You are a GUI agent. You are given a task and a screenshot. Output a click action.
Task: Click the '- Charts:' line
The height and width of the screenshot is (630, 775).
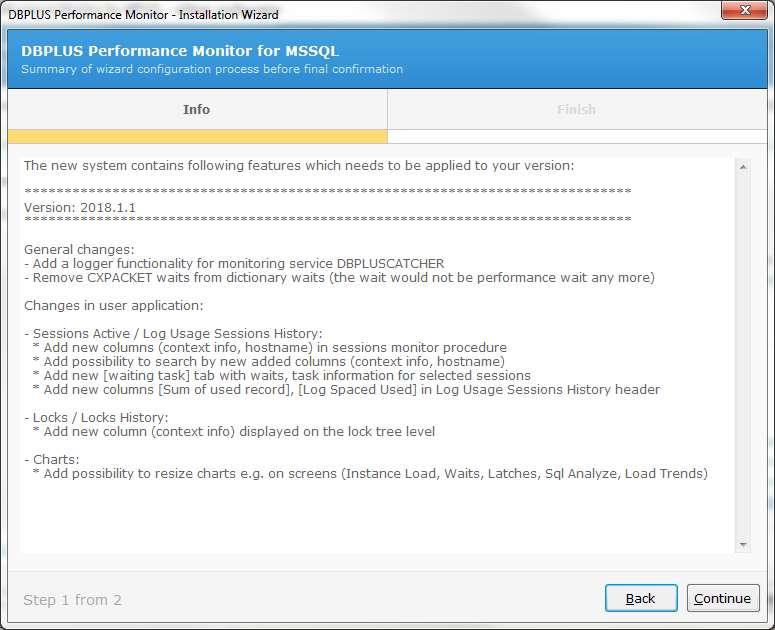pos(52,460)
